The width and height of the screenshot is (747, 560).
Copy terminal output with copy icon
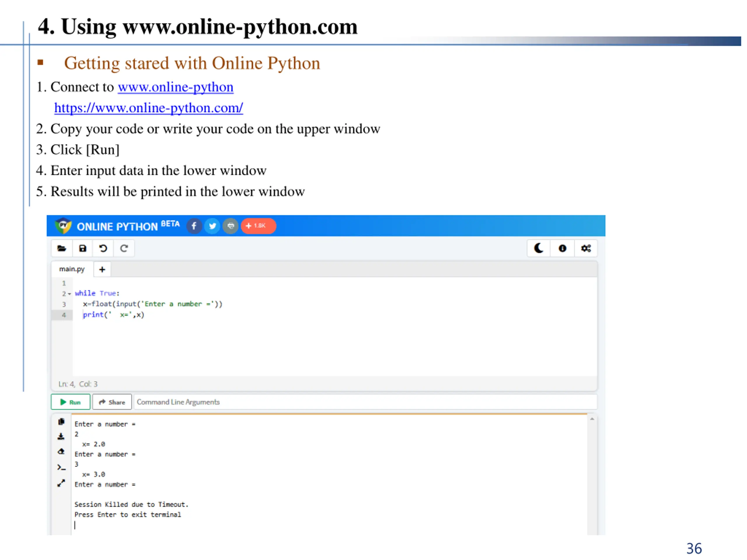pyautogui.click(x=61, y=422)
